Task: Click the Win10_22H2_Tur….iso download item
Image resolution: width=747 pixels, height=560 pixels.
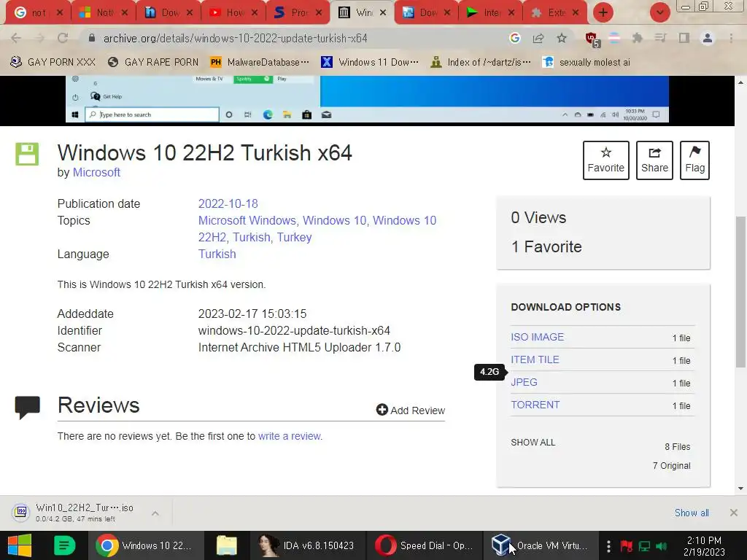Action: (x=76, y=513)
